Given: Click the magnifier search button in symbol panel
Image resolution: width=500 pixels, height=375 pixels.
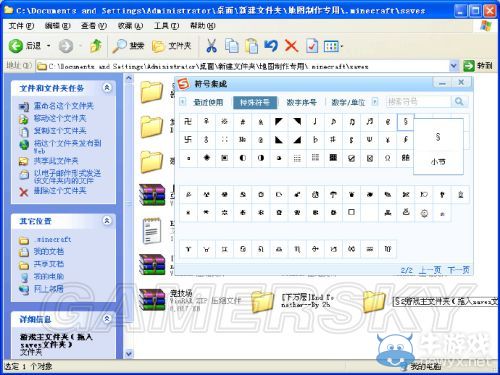Looking at the screenshot, I should tap(459, 102).
